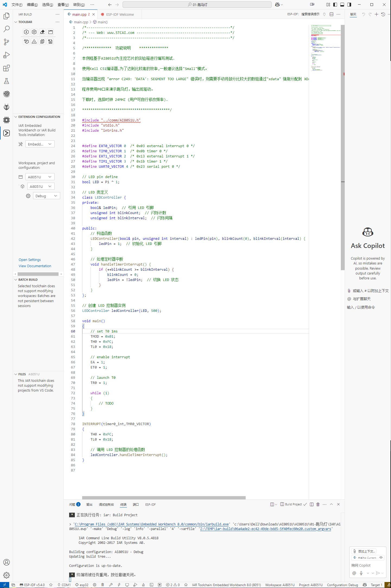
Task: Click the new chat plus icon
Action: (376, 14)
